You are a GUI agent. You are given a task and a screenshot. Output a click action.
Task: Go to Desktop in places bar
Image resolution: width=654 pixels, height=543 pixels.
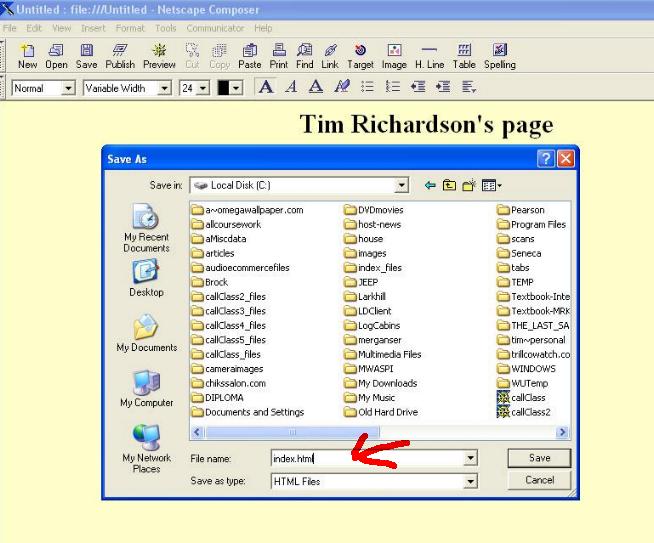146,278
